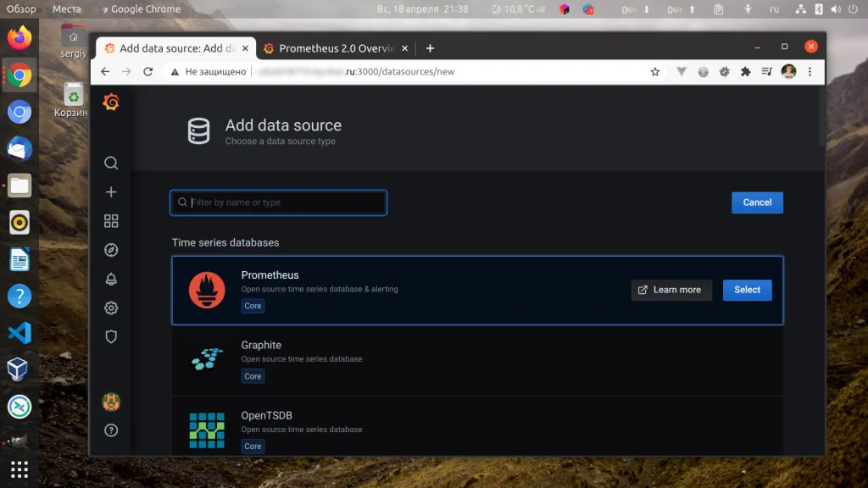The height and width of the screenshot is (488, 868).
Task: Open Grafana Explore with the compass icon
Action: coord(111,249)
